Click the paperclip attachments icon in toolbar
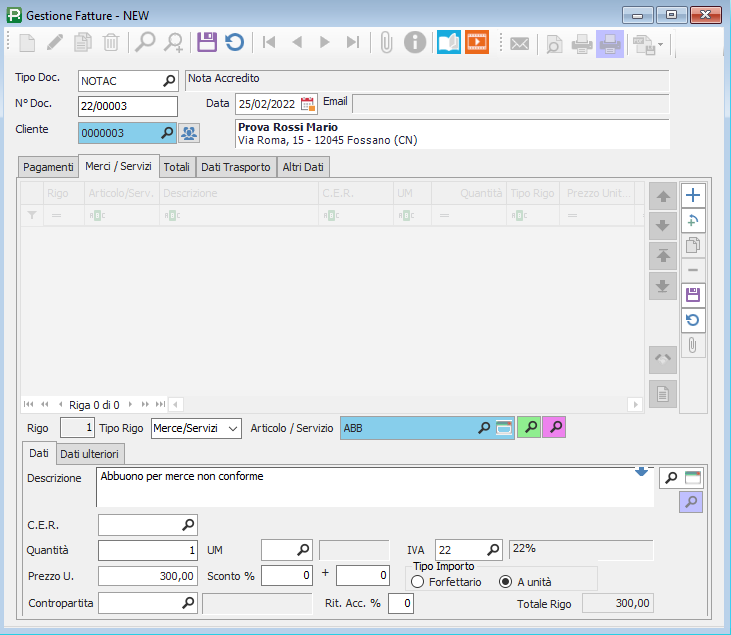Viewport: 731px width, 635px height. pos(386,42)
